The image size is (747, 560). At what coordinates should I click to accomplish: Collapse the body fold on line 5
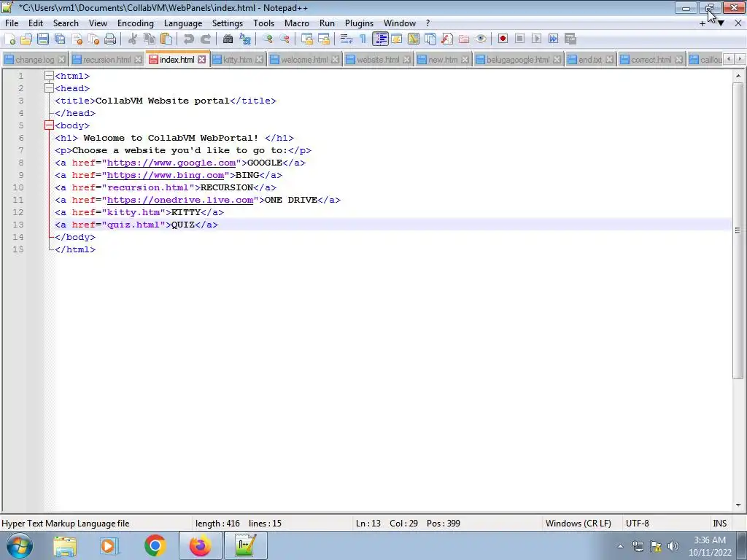[x=49, y=125]
